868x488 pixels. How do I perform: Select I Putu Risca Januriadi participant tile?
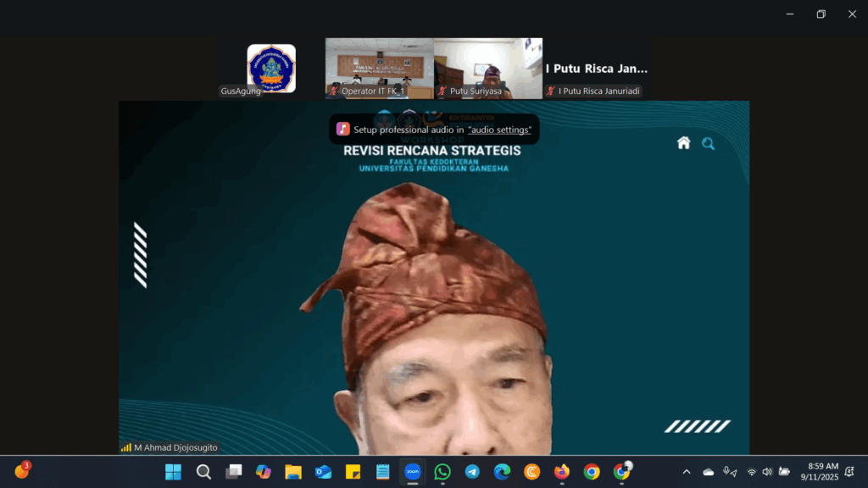point(597,68)
